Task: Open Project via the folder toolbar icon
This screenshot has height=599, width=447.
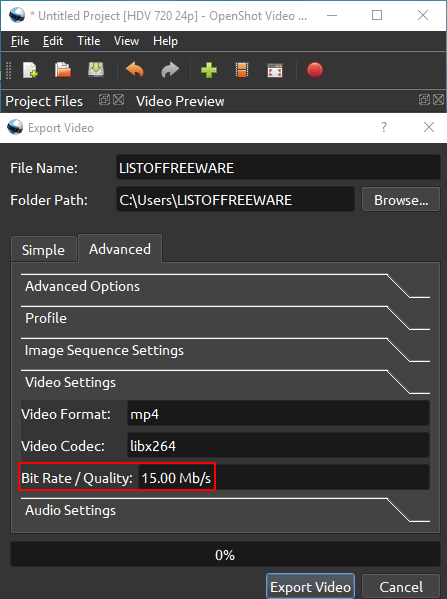Action: click(x=63, y=70)
